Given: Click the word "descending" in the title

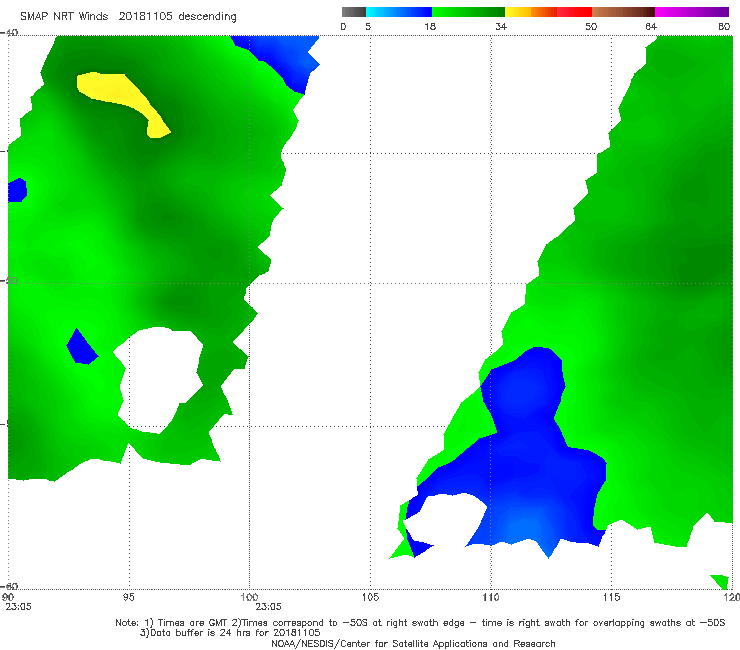Looking at the screenshot, I should [x=208, y=17].
